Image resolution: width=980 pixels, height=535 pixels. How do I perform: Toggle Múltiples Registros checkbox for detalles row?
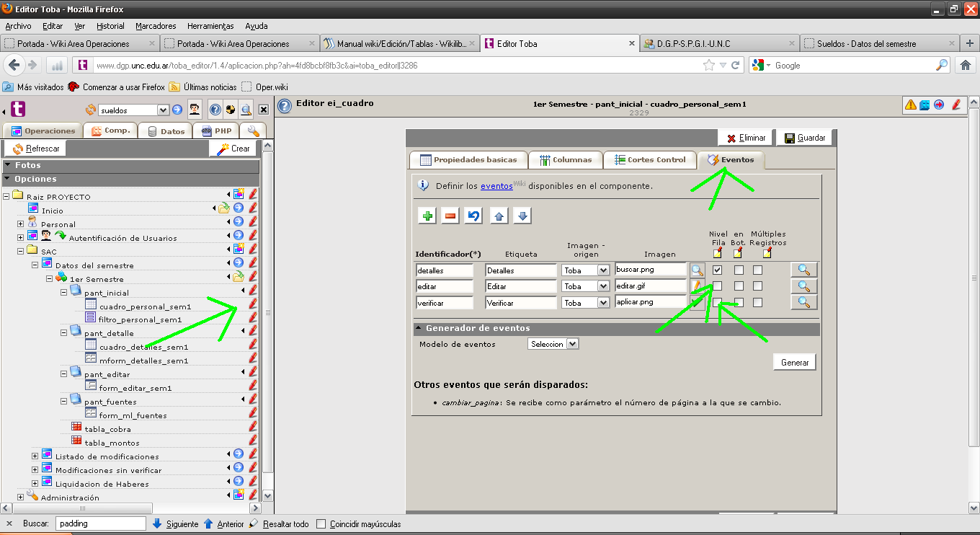[757, 270]
